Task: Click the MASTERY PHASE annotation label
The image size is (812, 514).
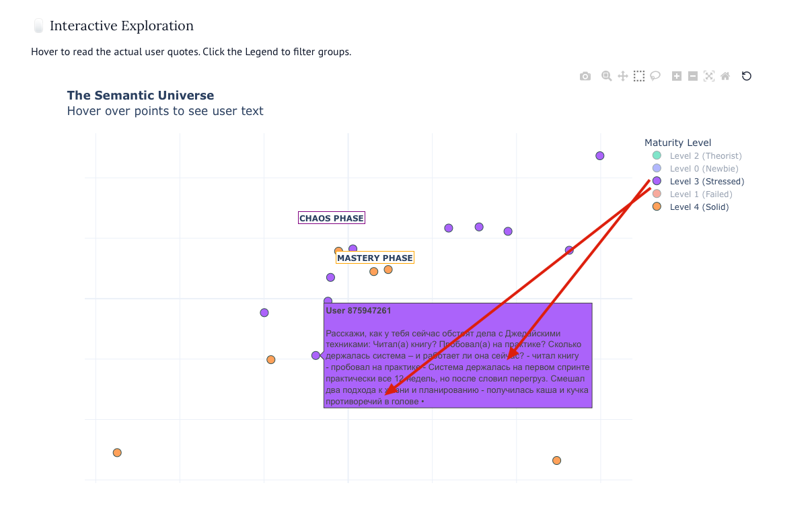Action: [375, 258]
